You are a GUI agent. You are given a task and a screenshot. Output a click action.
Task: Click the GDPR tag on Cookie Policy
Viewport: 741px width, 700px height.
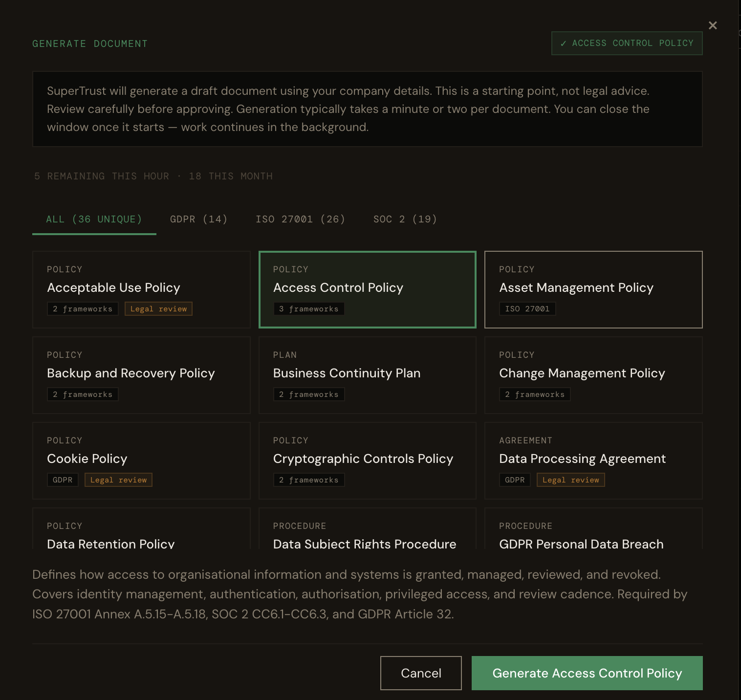click(x=63, y=480)
